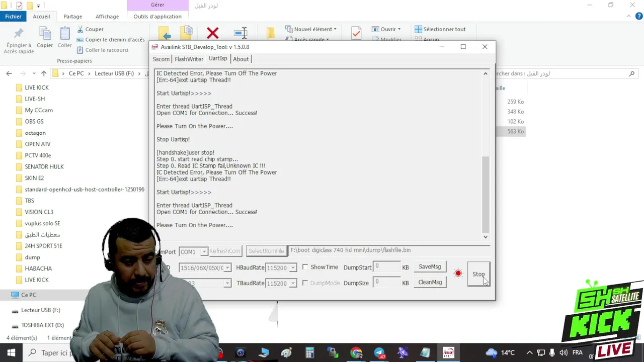The height and width of the screenshot is (362, 644).
Task: Switch to the Accueil ribbon tab
Action: pyautogui.click(x=42, y=16)
